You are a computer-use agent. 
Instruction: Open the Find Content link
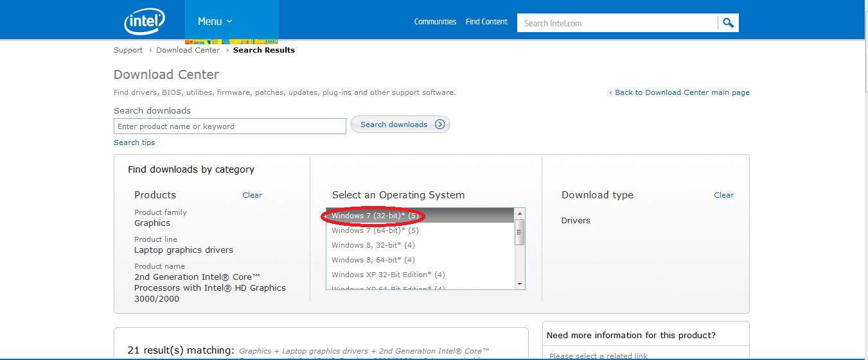[x=486, y=22]
